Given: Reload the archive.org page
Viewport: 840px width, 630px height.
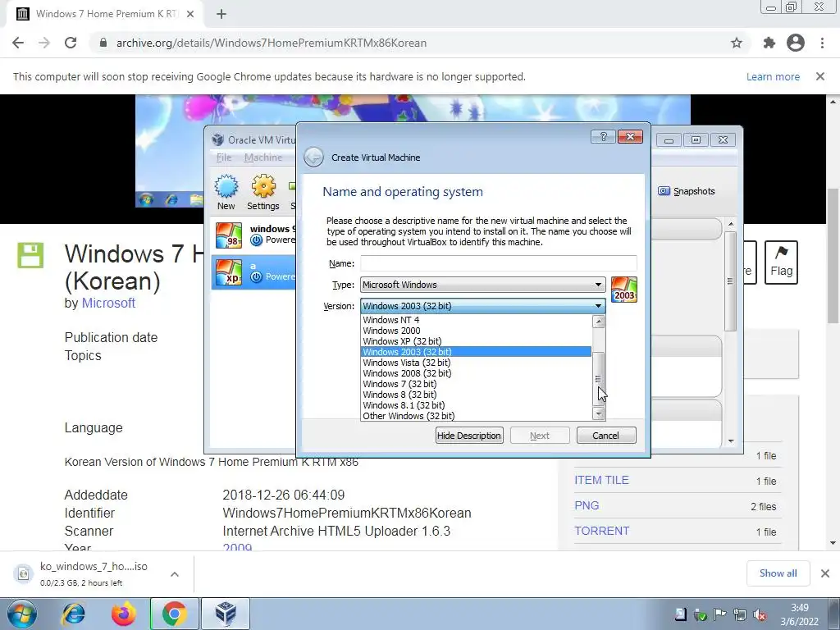Looking at the screenshot, I should [71, 43].
